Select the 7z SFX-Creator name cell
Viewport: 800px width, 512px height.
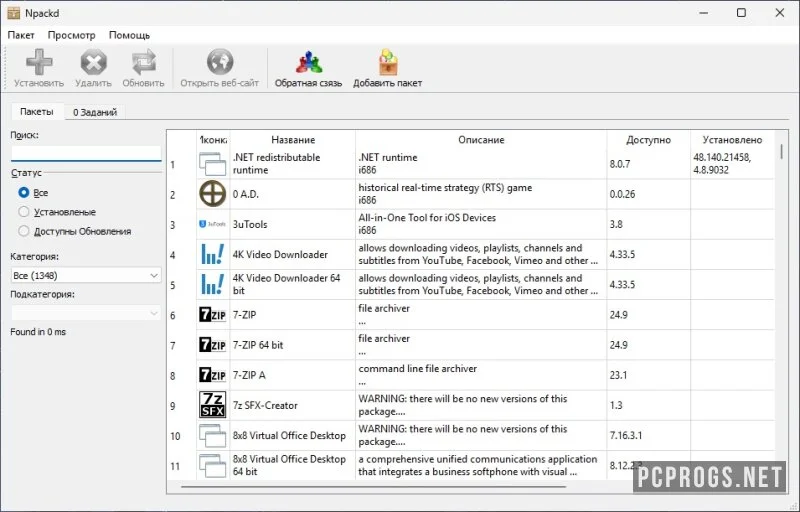point(293,405)
